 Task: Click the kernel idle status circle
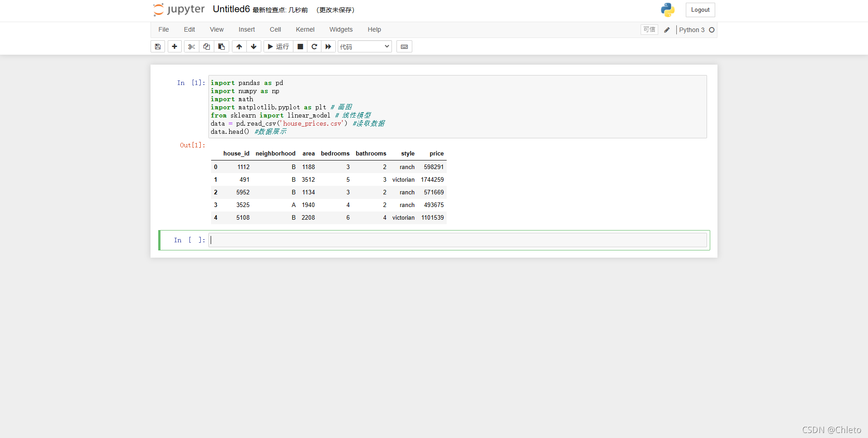click(x=712, y=30)
